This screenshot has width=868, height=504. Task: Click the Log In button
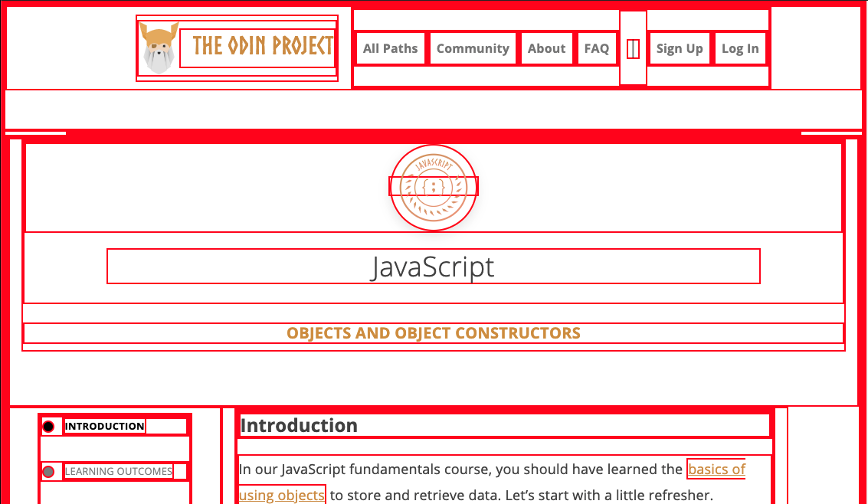740,47
